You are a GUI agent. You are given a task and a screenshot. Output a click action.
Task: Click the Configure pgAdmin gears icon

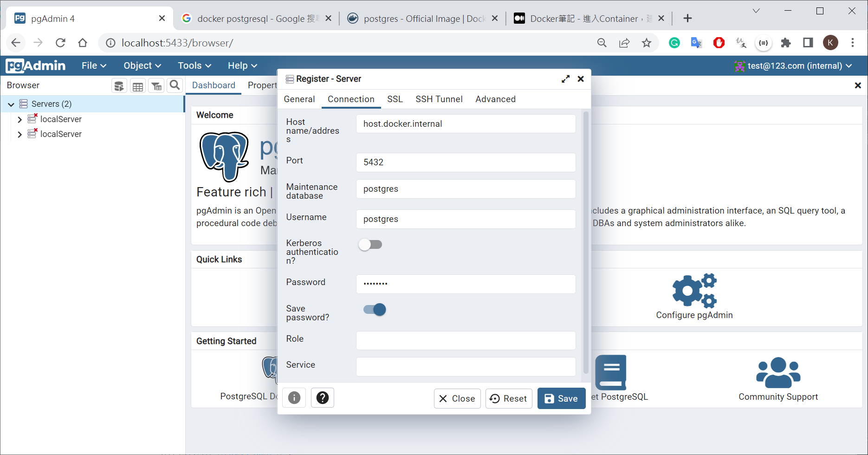point(694,291)
